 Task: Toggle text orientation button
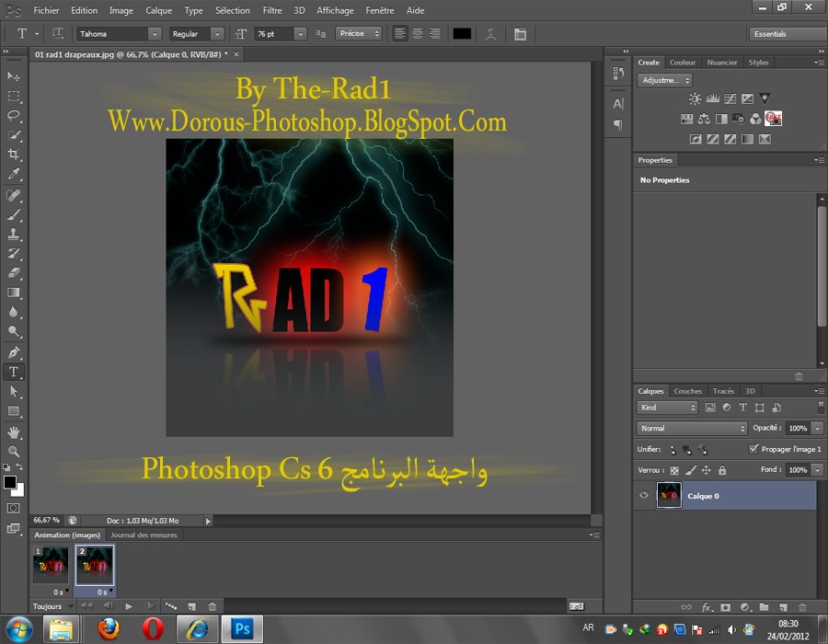coord(58,34)
